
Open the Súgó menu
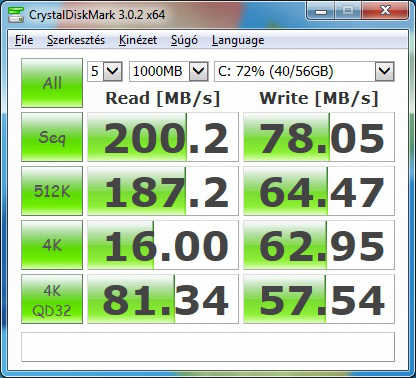click(184, 40)
